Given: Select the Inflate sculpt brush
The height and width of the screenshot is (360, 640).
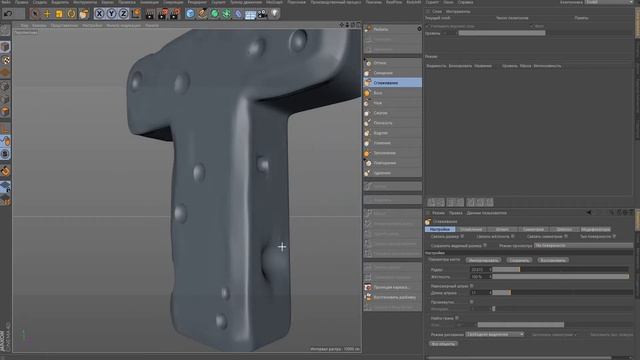Looking at the screenshot, I should click(x=392, y=133).
